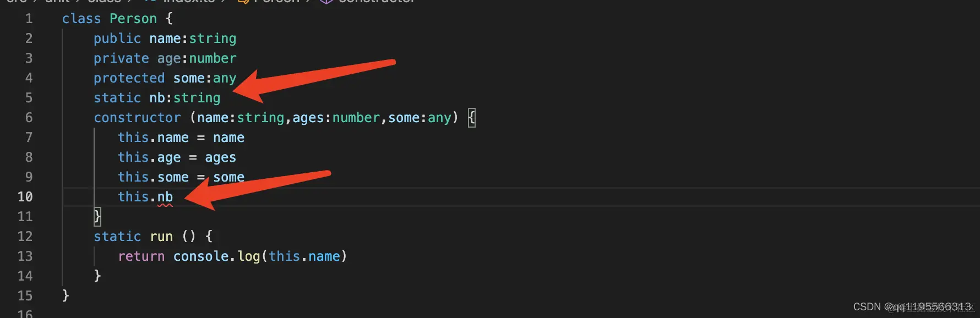Viewport: 980px width, 318px height.
Task: Click the log method call on line 13
Action: click(249, 256)
